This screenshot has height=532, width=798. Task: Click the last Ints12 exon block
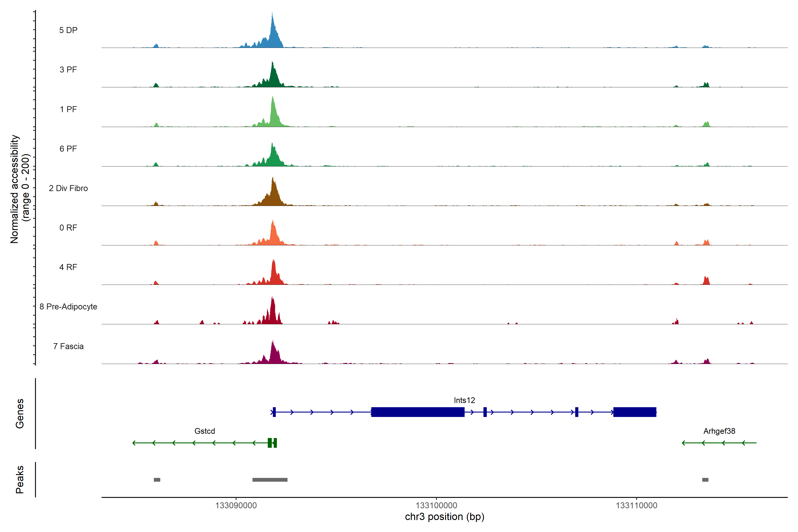pos(634,412)
